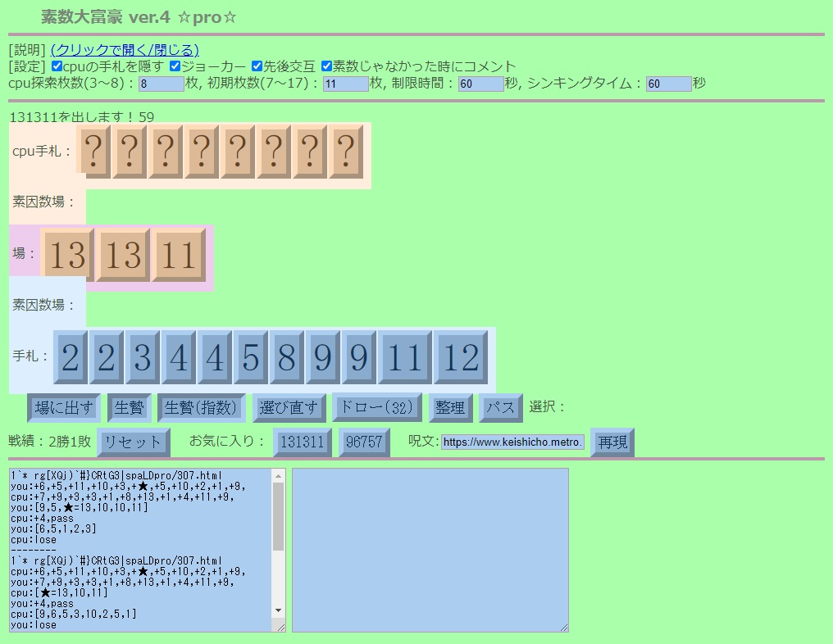Image resolution: width=833 pixels, height=644 pixels.
Task: Click the log scrollbar up arrow
Action: click(279, 476)
